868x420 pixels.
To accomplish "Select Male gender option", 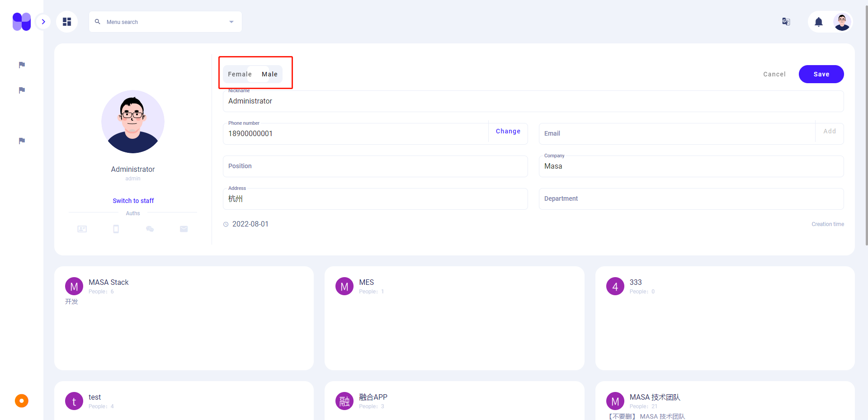I will pos(269,74).
